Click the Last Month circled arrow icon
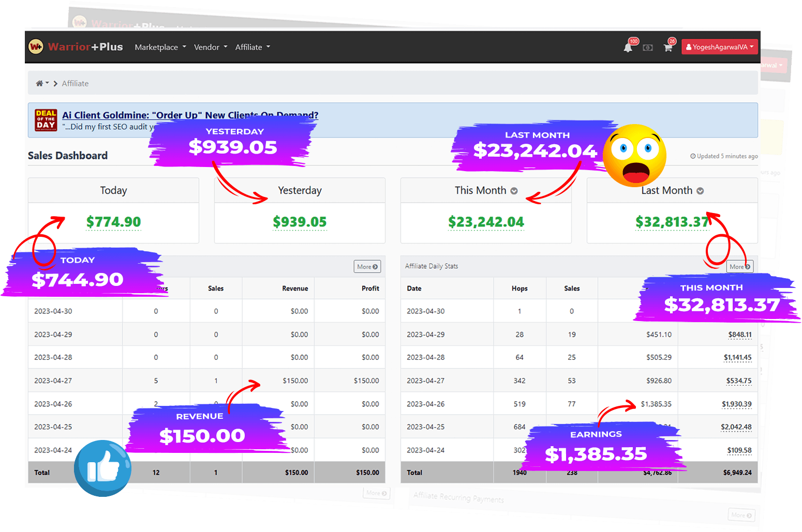The width and height of the screenshot is (802, 532). (x=700, y=191)
